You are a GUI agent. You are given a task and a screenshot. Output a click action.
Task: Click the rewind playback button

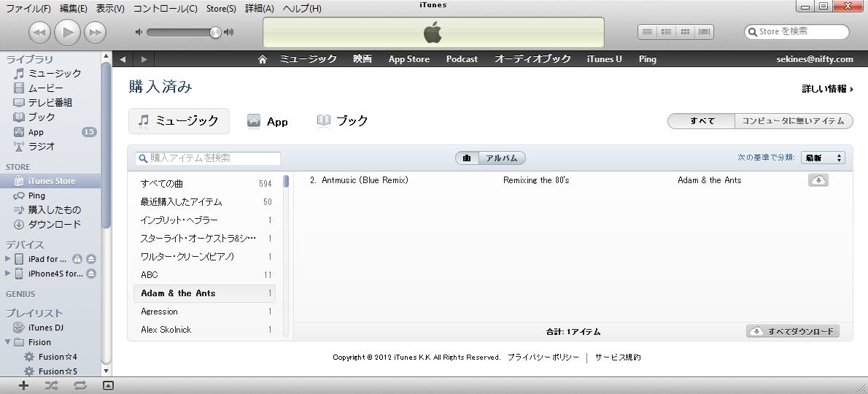pos(39,33)
